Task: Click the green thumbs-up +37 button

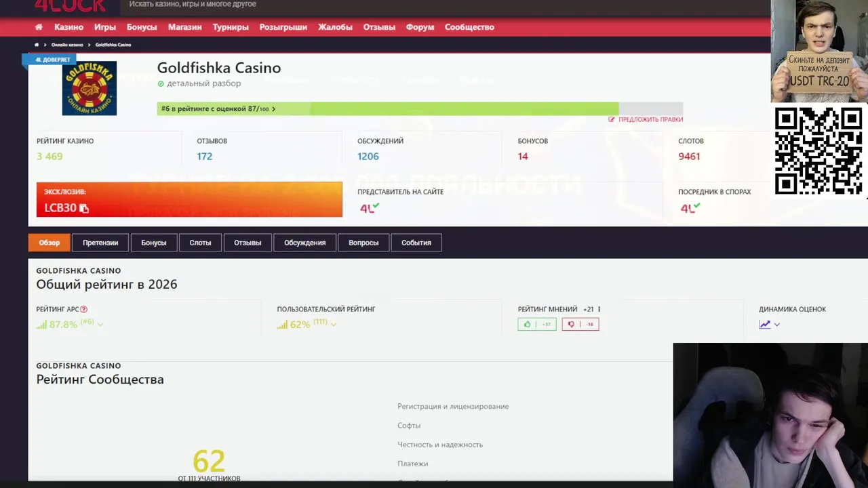Action: coord(537,325)
